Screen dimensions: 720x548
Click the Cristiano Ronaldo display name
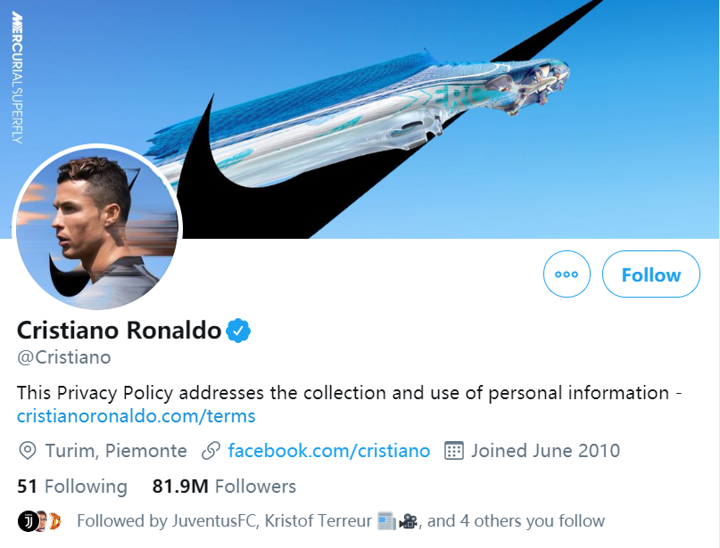(119, 330)
